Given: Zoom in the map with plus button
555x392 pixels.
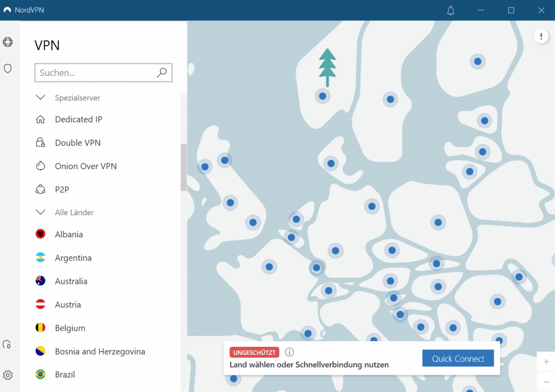Looking at the screenshot, I should [546, 361].
